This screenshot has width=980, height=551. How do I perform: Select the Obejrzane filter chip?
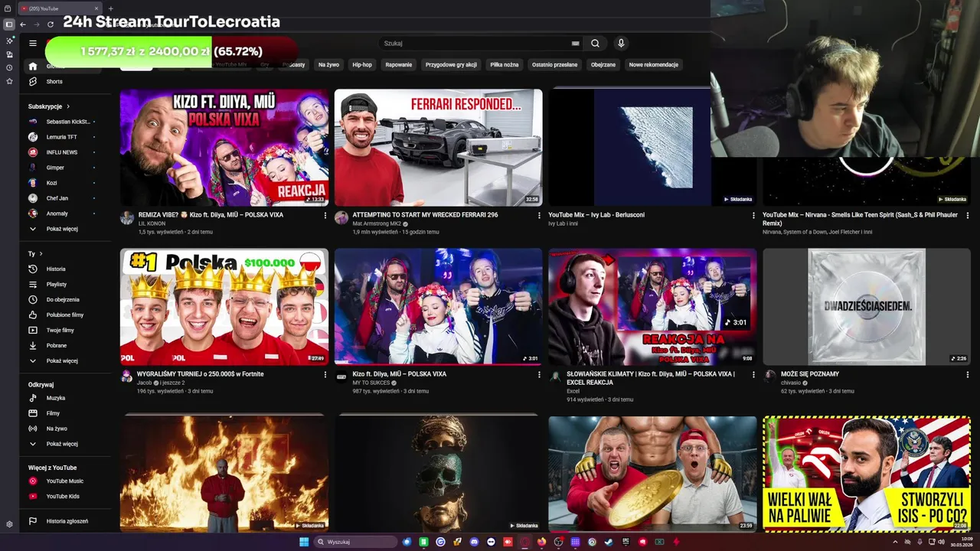[603, 65]
